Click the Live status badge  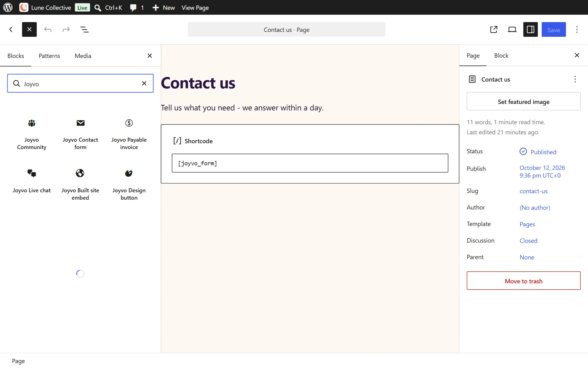click(82, 8)
